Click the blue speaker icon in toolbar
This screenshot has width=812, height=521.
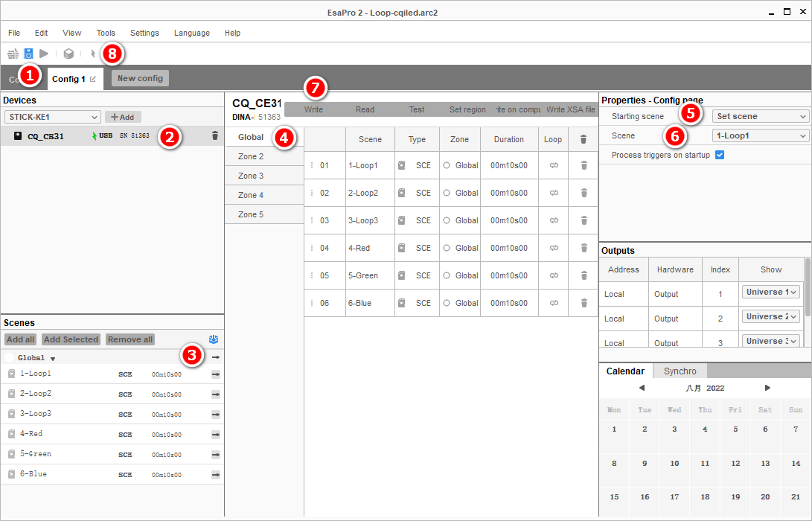tap(29, 54)
